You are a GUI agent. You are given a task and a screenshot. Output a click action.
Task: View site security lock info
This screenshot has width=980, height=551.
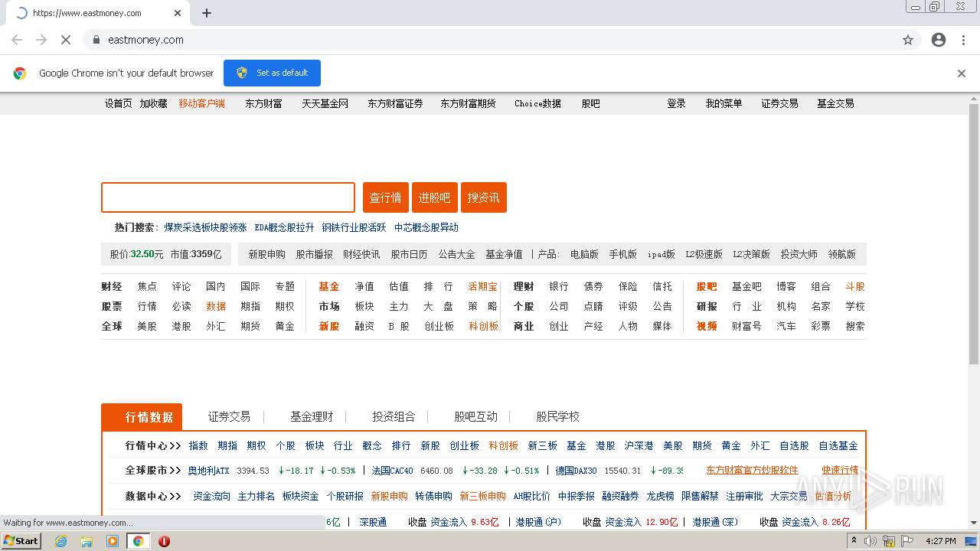[96, 40]
